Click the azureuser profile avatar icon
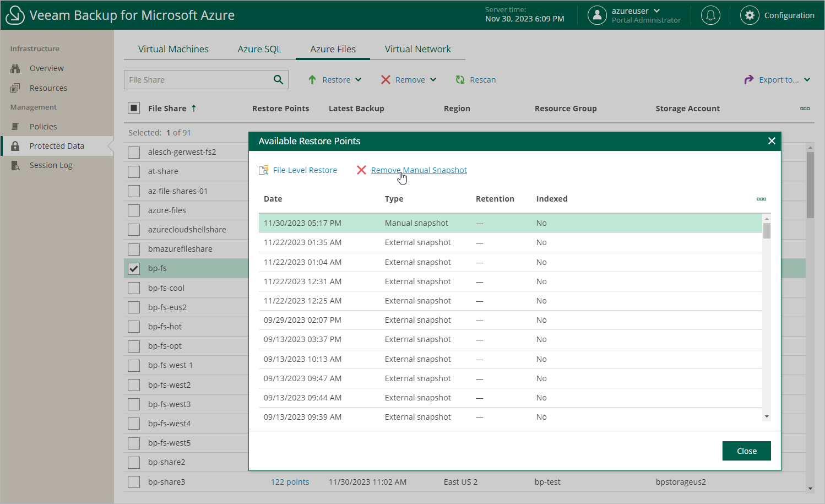825x504 pixels. (x=597, y=15)
